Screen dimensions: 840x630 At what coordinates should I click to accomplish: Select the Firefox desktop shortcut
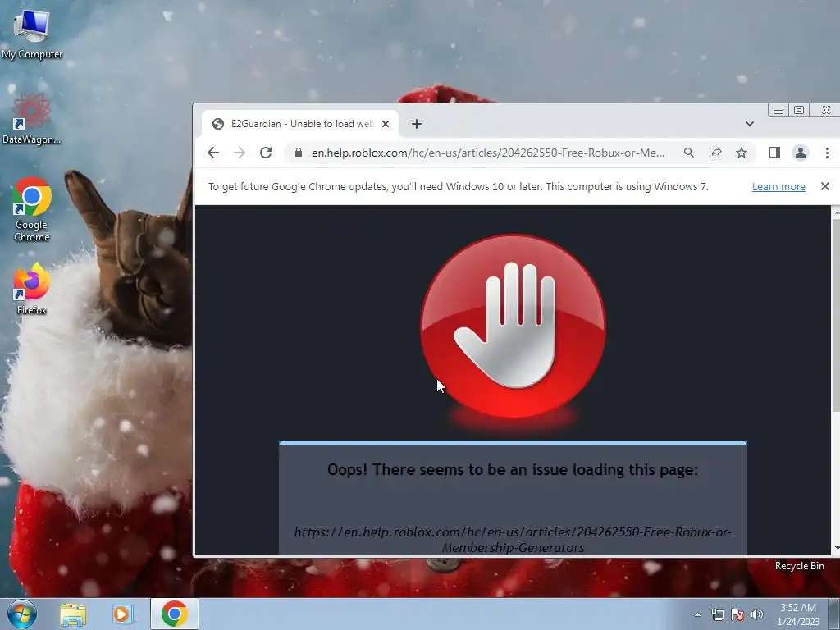(x=32, y=289)
